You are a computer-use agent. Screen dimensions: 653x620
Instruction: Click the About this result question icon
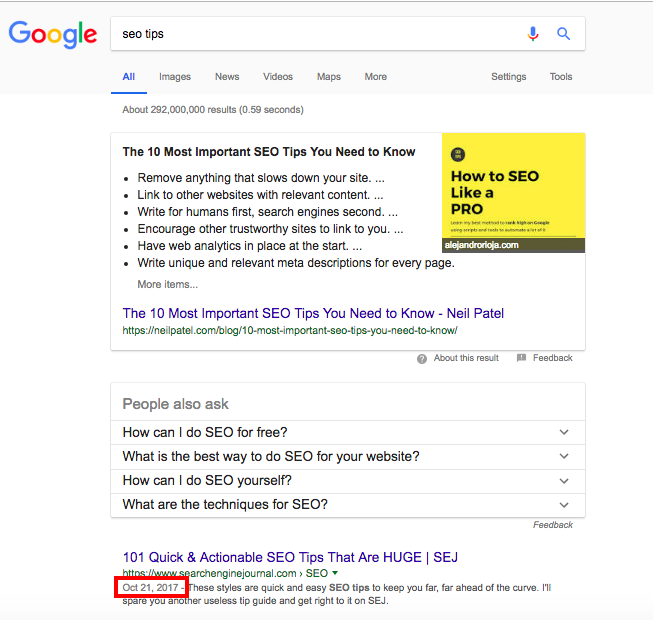[x=423, y=358]
